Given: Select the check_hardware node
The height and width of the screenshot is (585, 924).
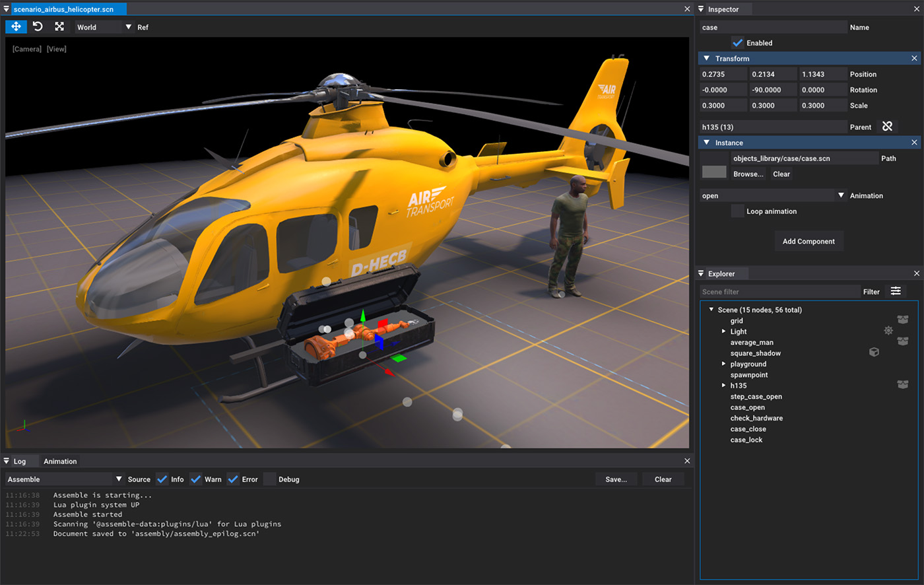Looking at the screenshot, I should click(756, 418).
